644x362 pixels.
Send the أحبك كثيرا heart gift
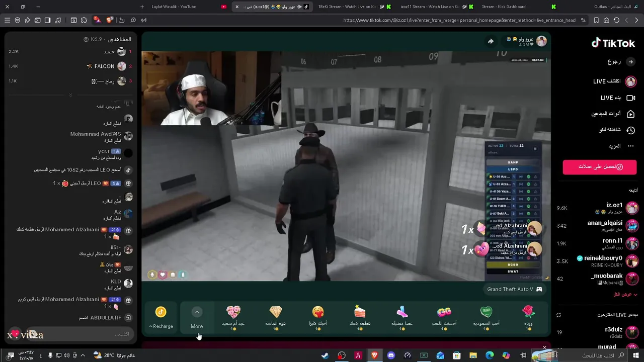coord(318,317)
